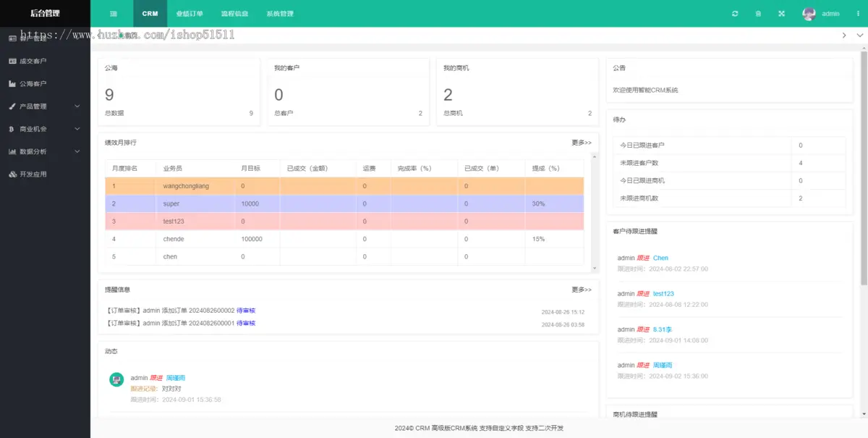Click the right arrow to scroll page tabs
868x438 pixels.
844,35
